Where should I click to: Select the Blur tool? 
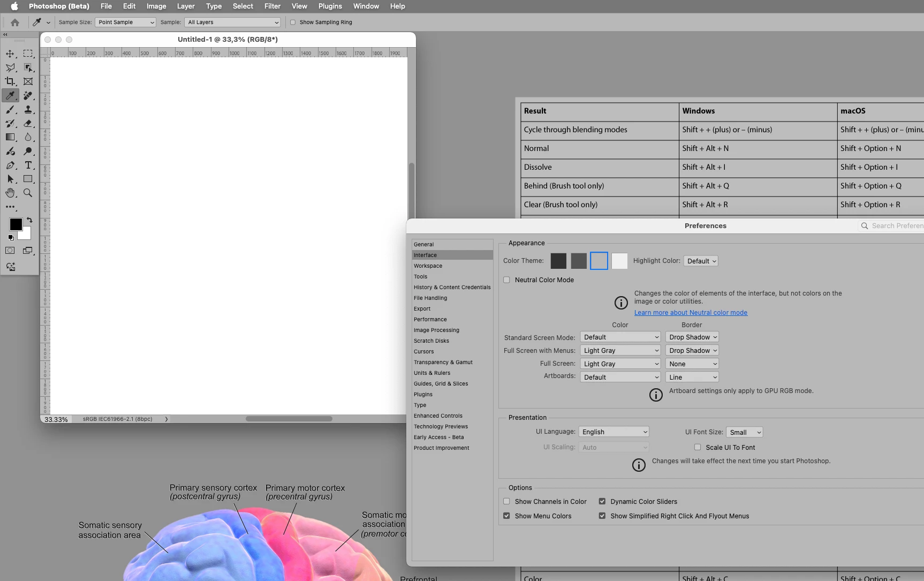click(28, 137)
